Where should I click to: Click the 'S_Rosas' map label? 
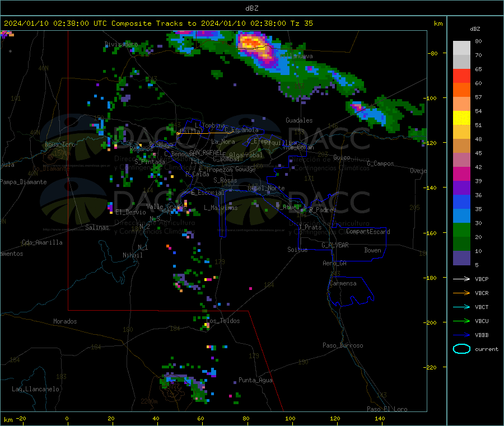[225, 180]
